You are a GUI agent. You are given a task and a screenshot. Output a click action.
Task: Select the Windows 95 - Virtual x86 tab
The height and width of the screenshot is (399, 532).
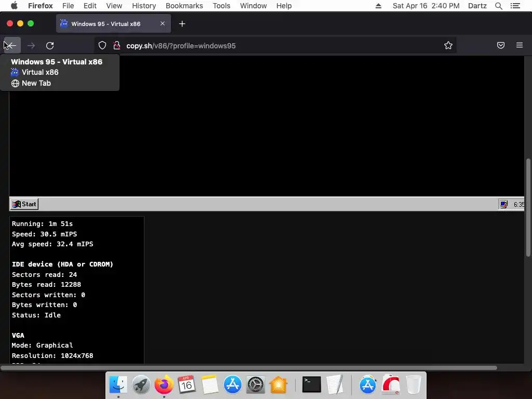click(113, 24)
